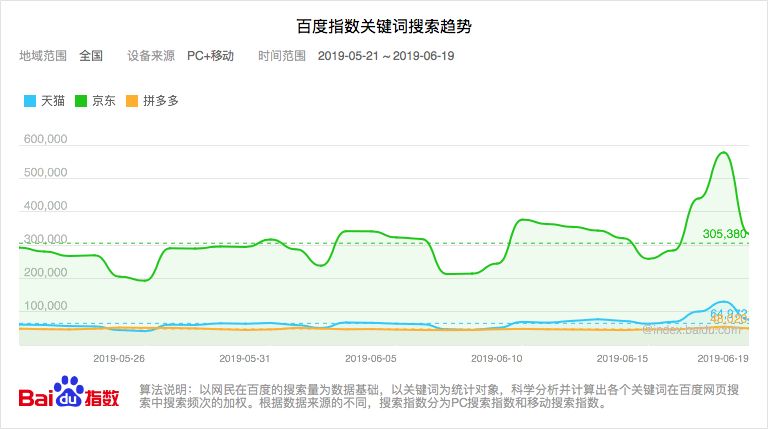Click the device value PC+移动
Image resolution: width=768 pixels, height=429 pixels.
[211, 56]
